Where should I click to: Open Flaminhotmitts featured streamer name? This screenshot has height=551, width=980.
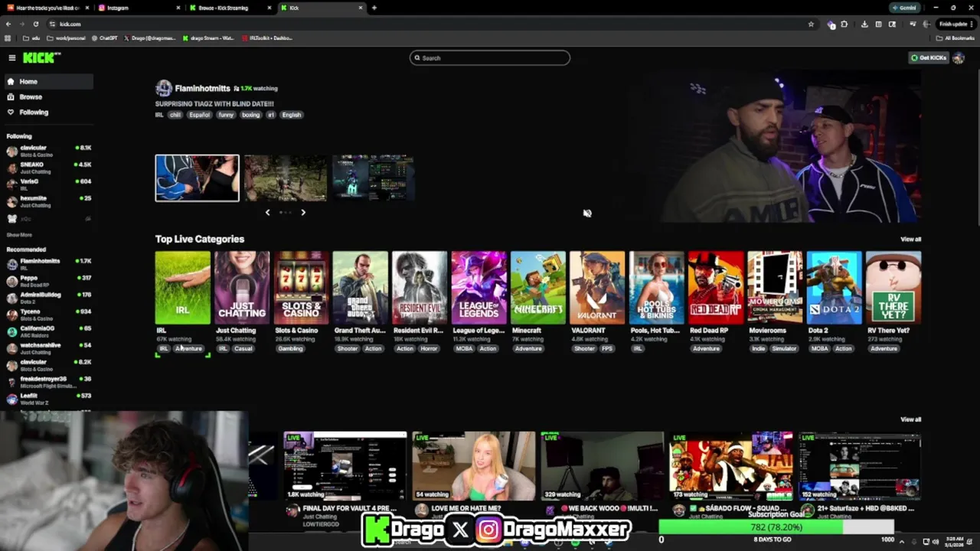click(x=202, y=88)
